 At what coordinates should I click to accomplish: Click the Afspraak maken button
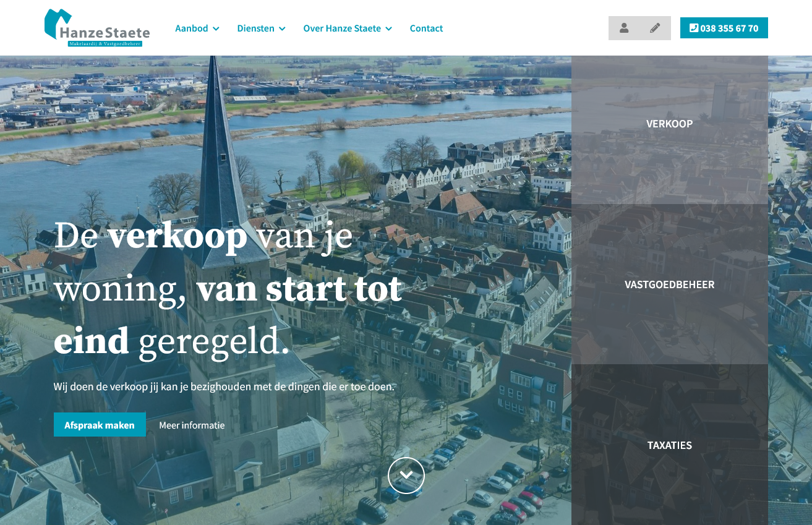[x=100, y=425]
